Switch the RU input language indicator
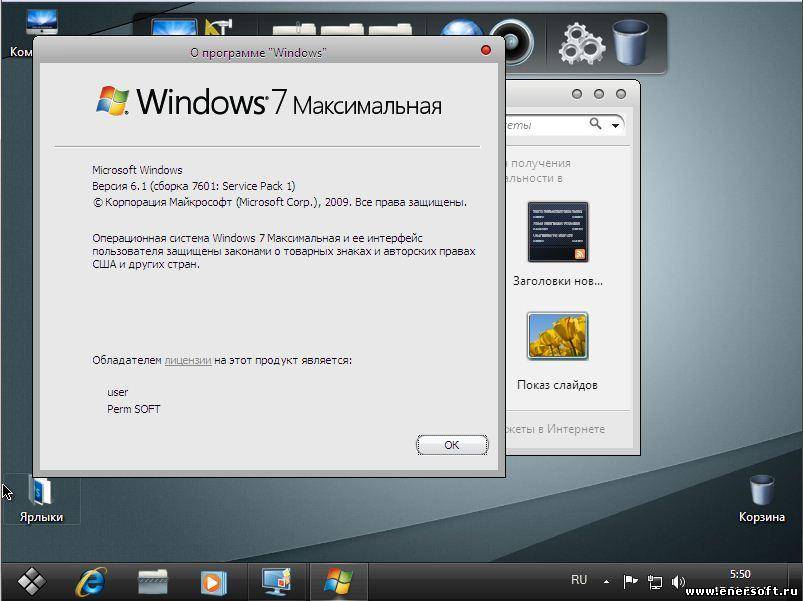803x601 pixels. pyautogui.click(x=579, y=580)
